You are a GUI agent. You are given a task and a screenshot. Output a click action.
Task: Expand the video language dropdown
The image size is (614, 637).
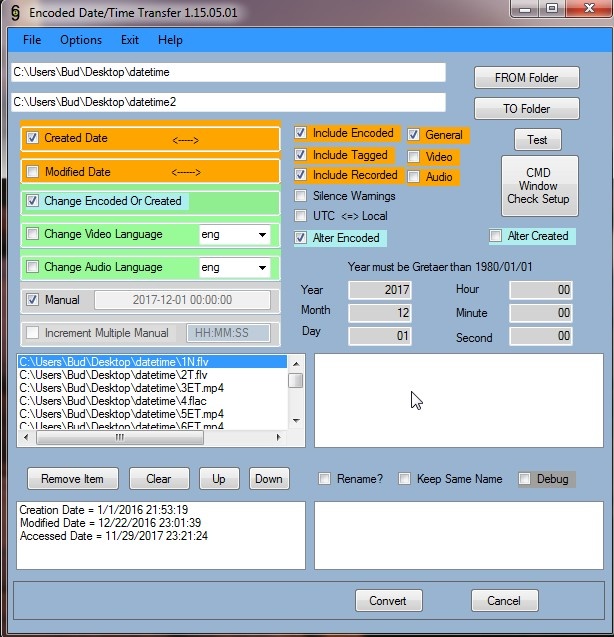coord(263,234)
